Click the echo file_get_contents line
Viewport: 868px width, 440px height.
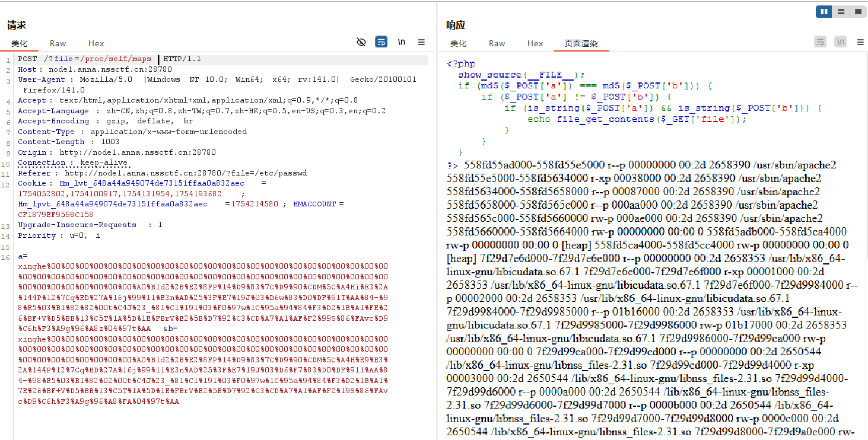(637, 119)
